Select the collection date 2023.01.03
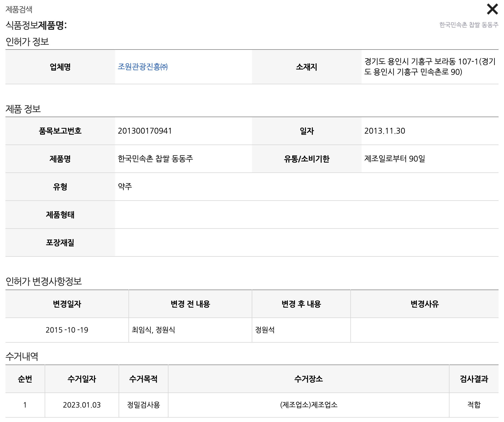 click(82, 405)
